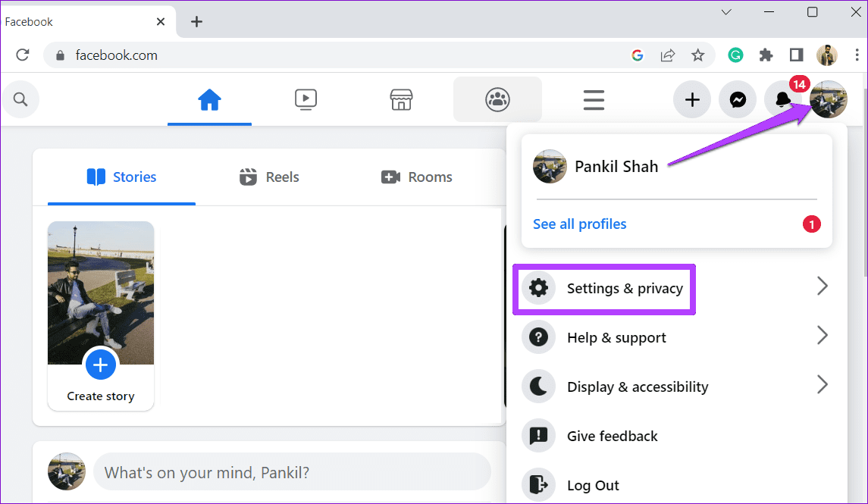Select Log Out from the menu

click(593, 485)
